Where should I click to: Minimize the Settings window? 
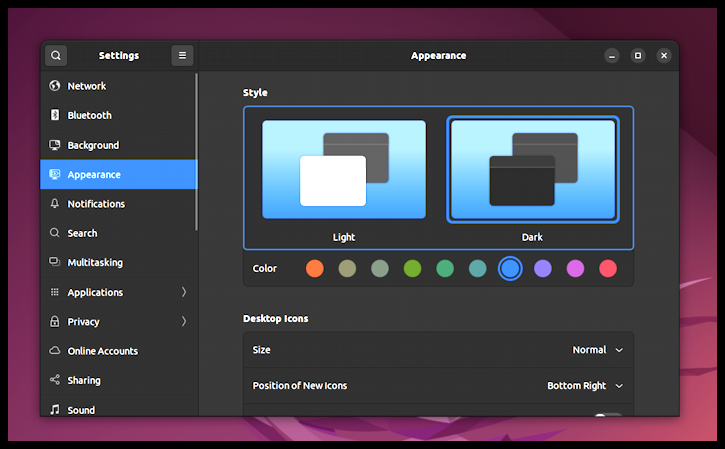612,56
